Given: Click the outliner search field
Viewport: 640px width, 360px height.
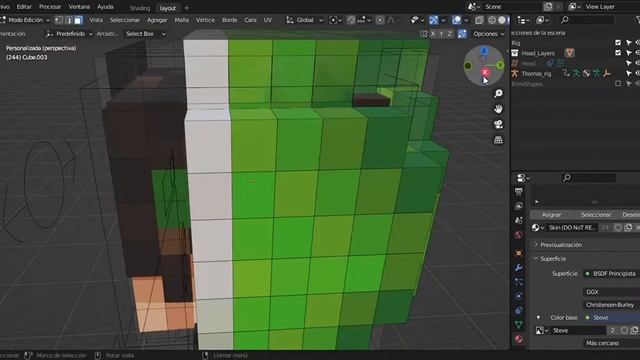Looking at the screenshot, I should tap(587, 20).
